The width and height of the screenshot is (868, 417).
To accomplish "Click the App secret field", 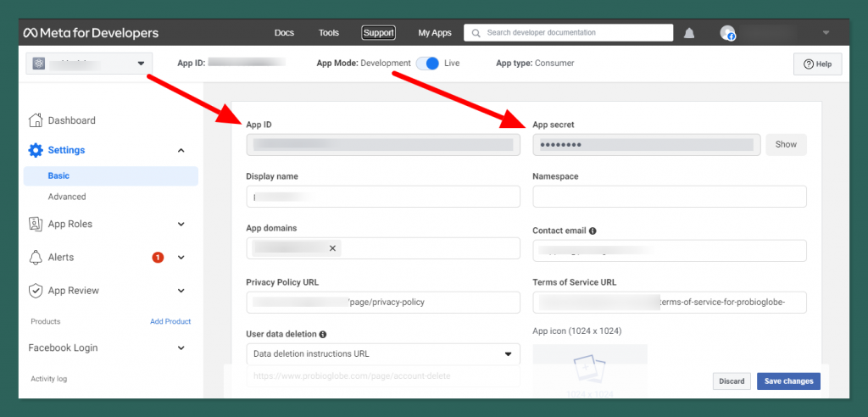I will point(647,145).
